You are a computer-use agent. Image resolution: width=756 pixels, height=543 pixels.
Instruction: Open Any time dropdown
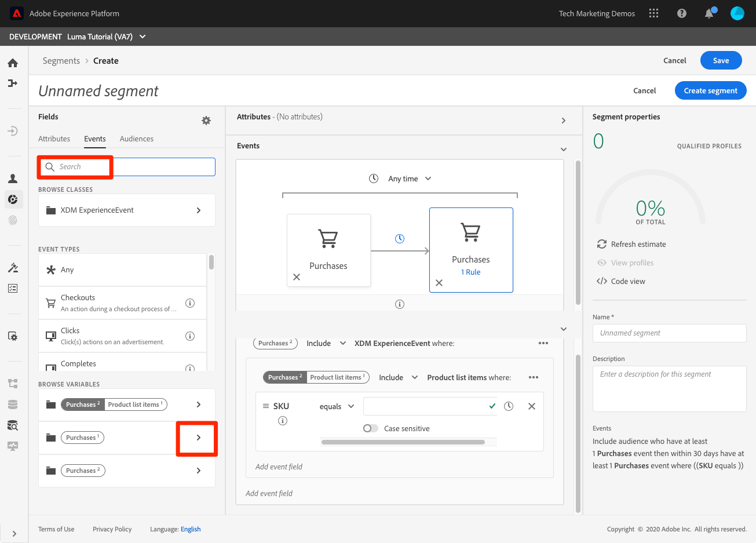[410, 178]
